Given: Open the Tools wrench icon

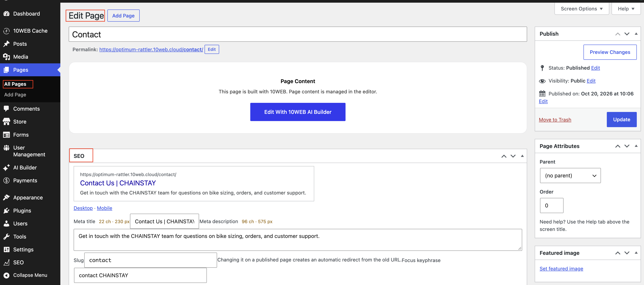Looking at the screenshot, I should point(6,236).
